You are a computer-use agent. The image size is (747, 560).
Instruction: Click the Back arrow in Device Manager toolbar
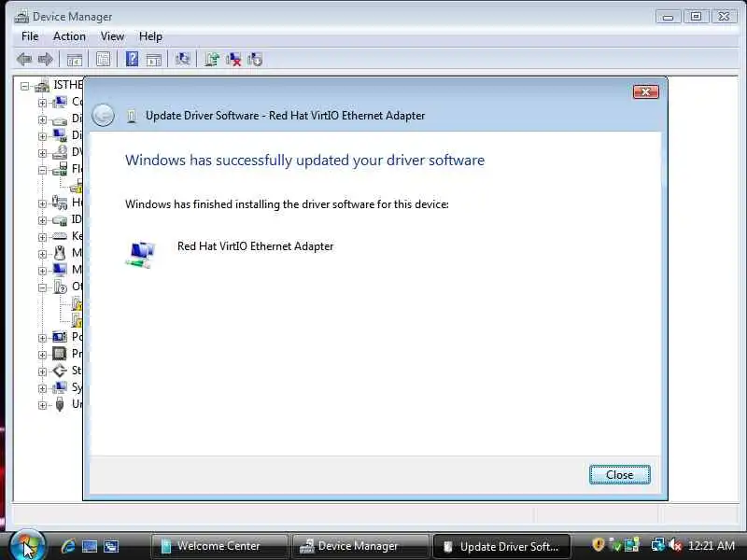24,60
